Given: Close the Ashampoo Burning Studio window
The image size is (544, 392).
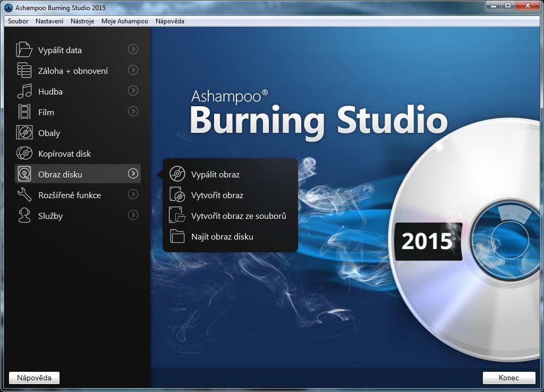Looking at the screenshot, I should click(x=528, y=5).
